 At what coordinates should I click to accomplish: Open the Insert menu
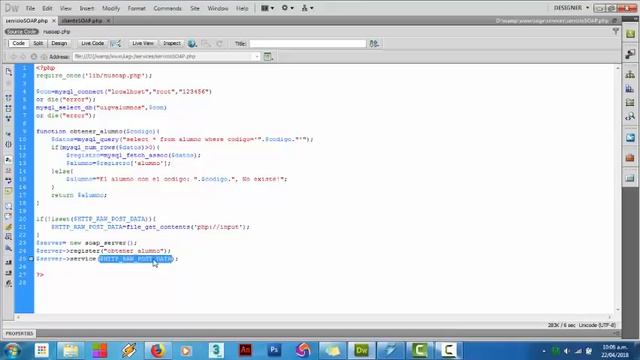(87, 8)
